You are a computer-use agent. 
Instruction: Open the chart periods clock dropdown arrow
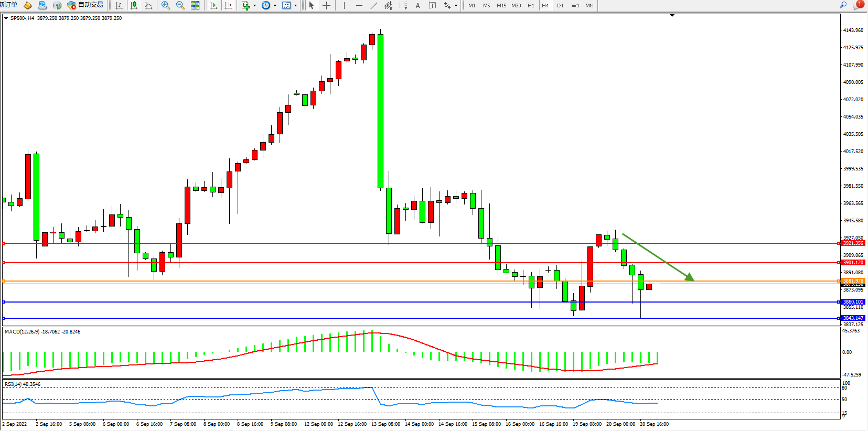[x=275, y=6]
